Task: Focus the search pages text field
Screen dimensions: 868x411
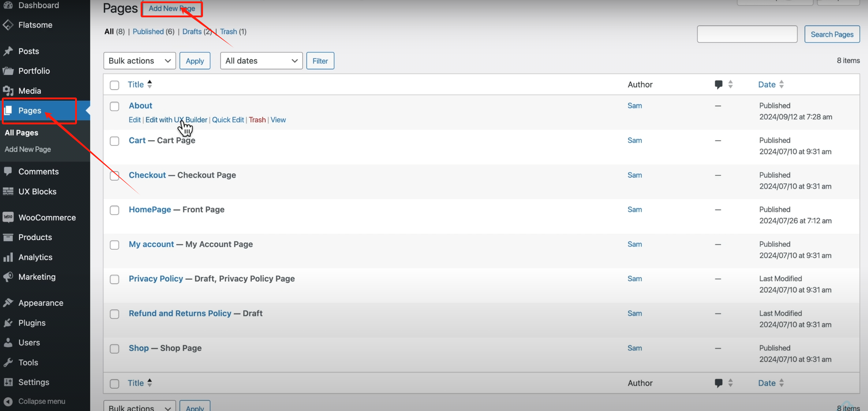Action: click(747, 34)
